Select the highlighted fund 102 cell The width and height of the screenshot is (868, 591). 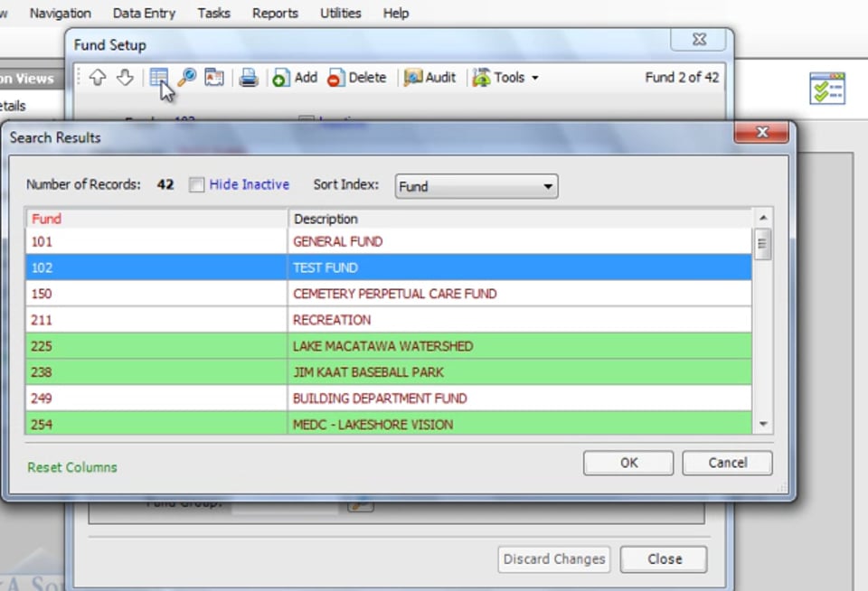click(156, 267)
